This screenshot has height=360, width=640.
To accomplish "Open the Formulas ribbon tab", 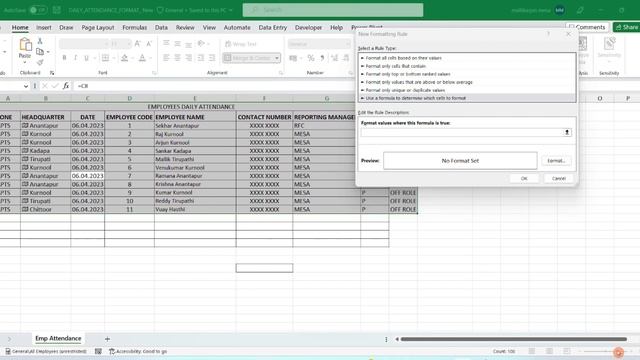I will (x=134, y=27).
